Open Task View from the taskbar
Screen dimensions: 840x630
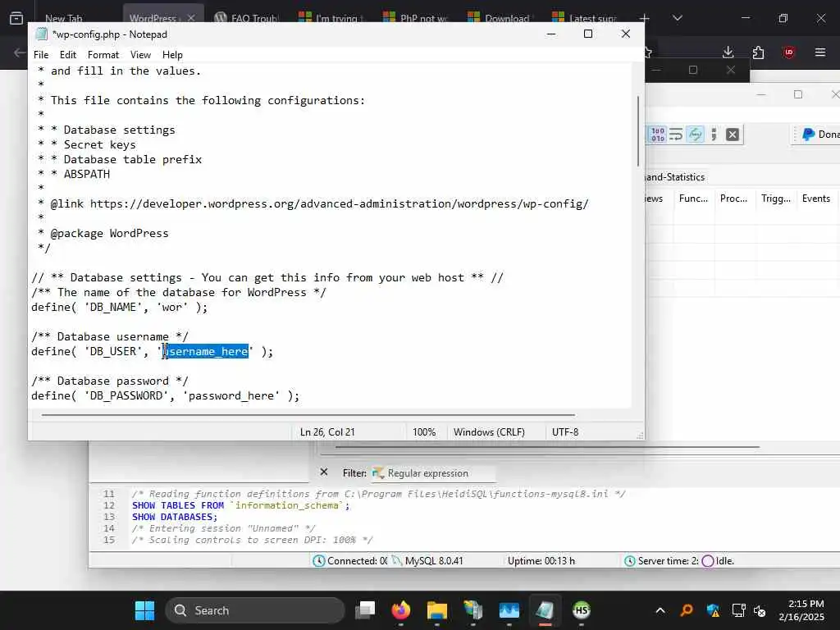pyautogui.click(x=366, y=610)
